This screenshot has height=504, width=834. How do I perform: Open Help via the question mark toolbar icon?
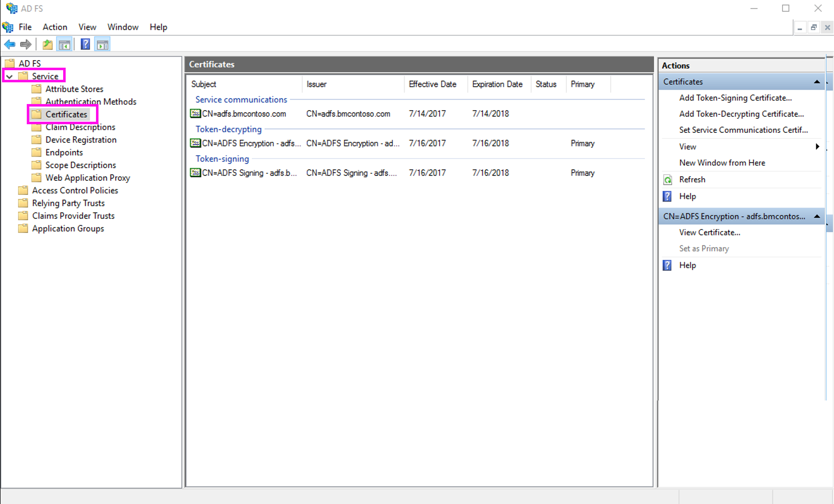click(85, 44)
